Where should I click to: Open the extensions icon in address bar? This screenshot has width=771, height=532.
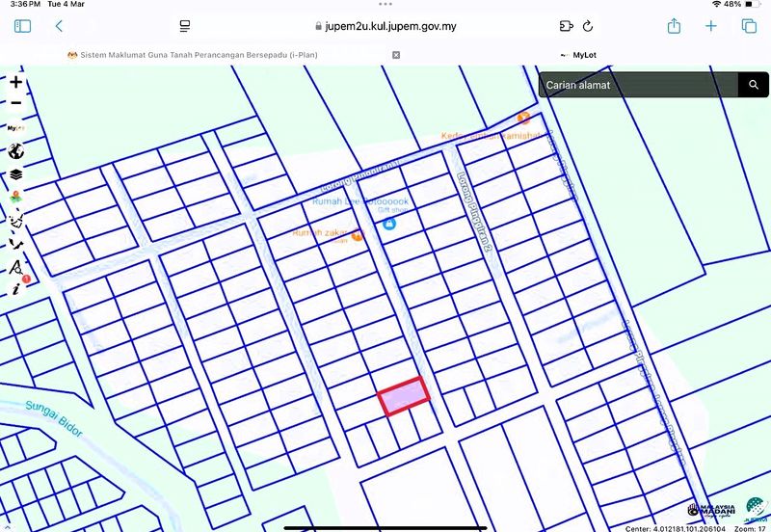[x=567, y=26]
